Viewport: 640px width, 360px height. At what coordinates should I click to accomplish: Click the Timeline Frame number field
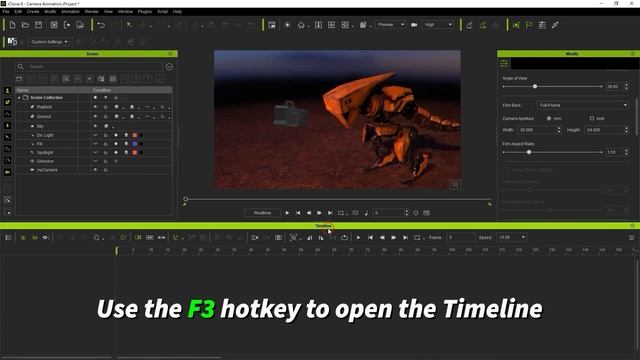tap(460, 238)
